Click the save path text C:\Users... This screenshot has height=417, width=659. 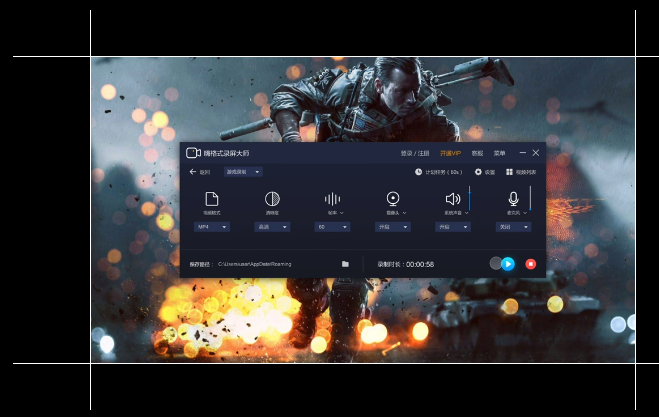coord(254,264)
